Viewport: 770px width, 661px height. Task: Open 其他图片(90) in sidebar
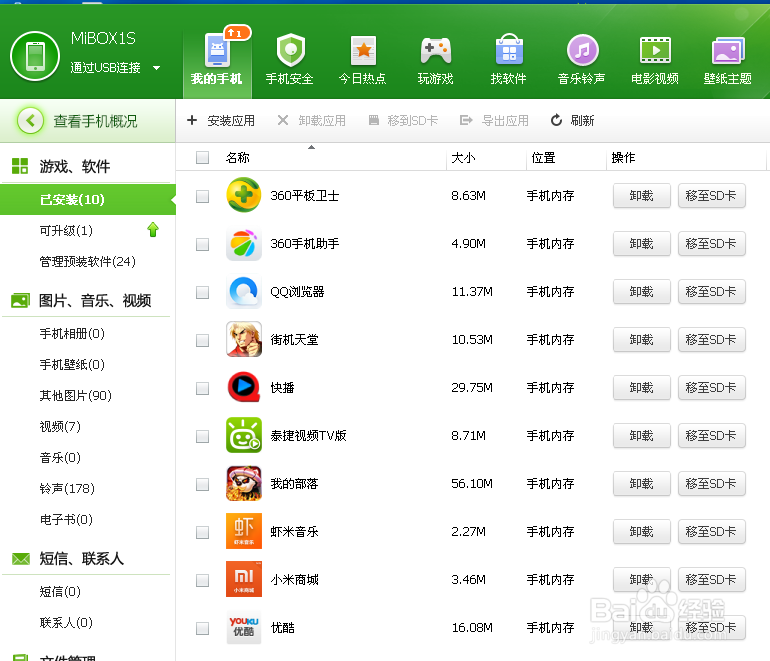(75, 395)
